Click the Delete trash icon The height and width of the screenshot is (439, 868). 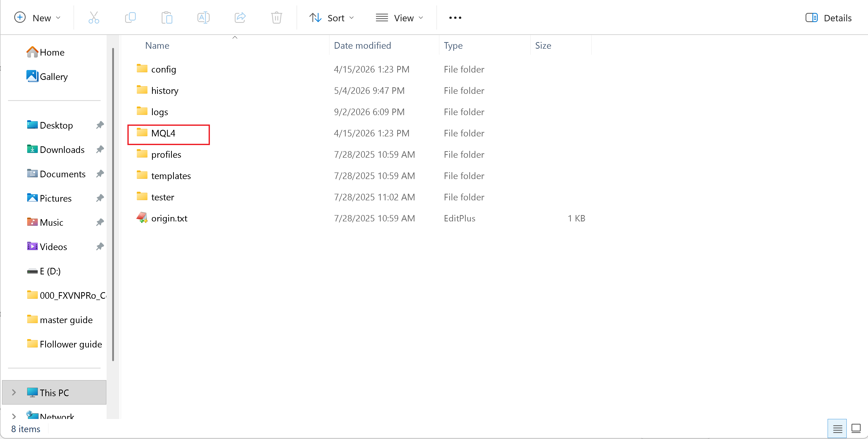[276, 17]
